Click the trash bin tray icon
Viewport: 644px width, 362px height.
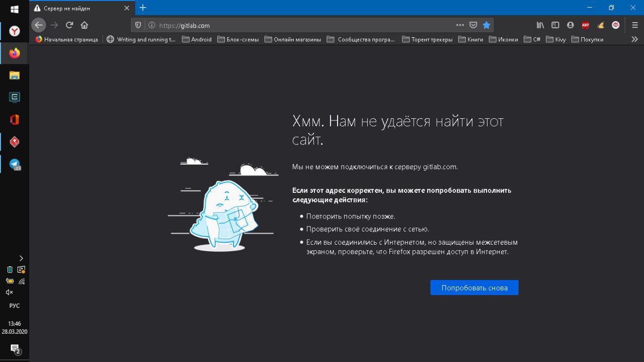(x=9, y=270)
